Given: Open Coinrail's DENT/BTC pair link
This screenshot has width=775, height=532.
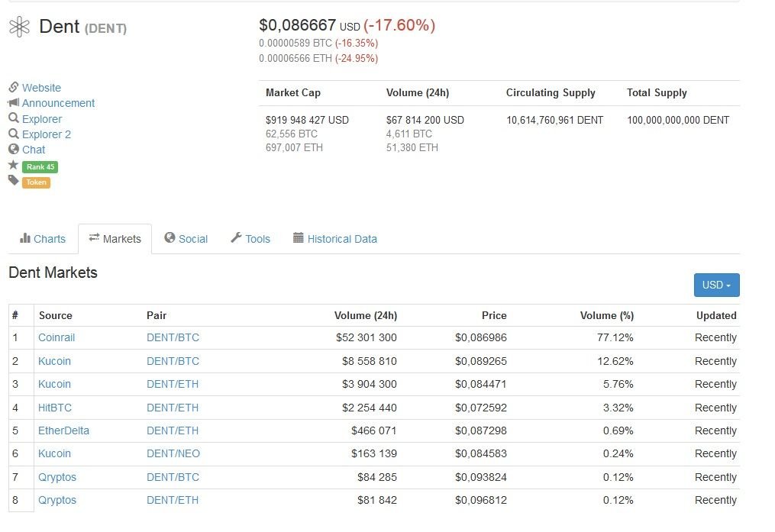Looking at the screenshot, I should pos(173,337).
